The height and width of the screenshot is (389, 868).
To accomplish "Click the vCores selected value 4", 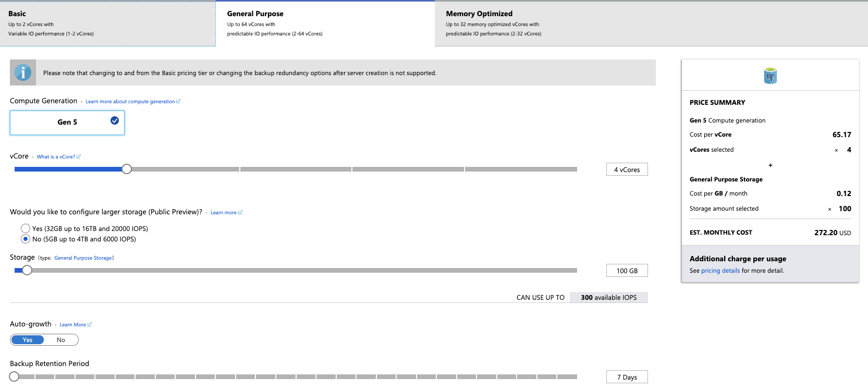I will pos(849,150).
